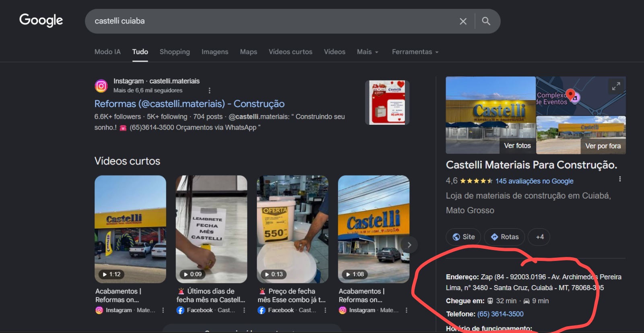The image size is (644, 333).
Task: Show next short videos with arrow
Action: pyautogui.click(x=409, y=245)
